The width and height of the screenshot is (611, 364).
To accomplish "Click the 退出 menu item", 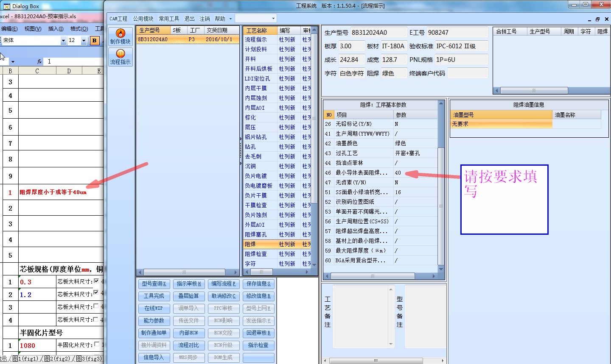I will [189, 19].
